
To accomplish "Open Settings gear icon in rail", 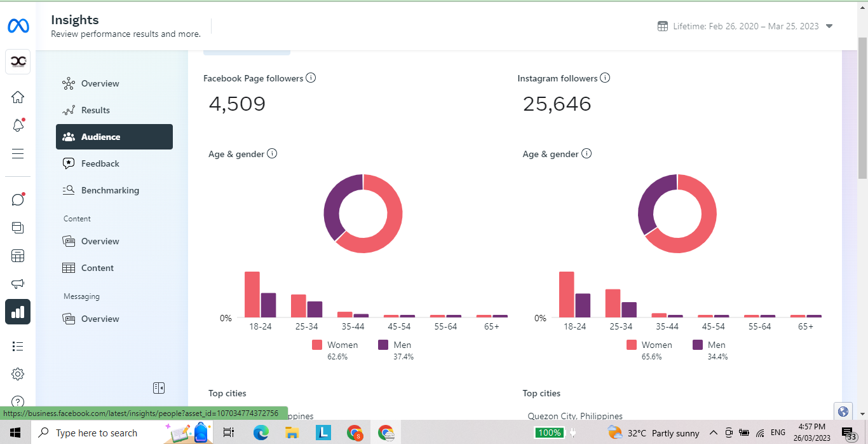I will (18, 374).
